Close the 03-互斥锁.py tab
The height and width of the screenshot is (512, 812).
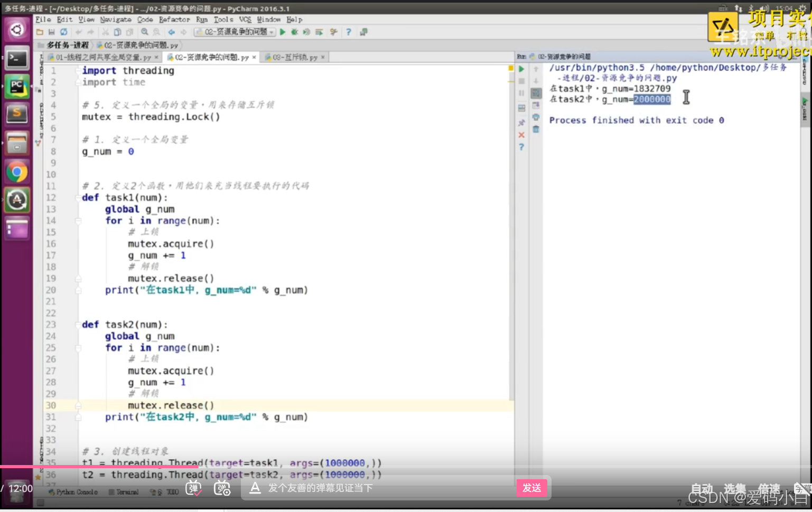pos(323,57)
